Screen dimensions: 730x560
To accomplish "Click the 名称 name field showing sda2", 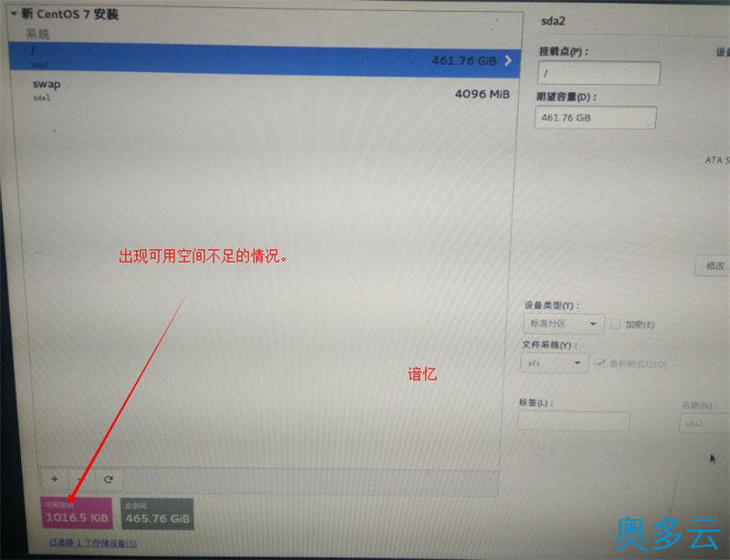I will coord(704,423).
